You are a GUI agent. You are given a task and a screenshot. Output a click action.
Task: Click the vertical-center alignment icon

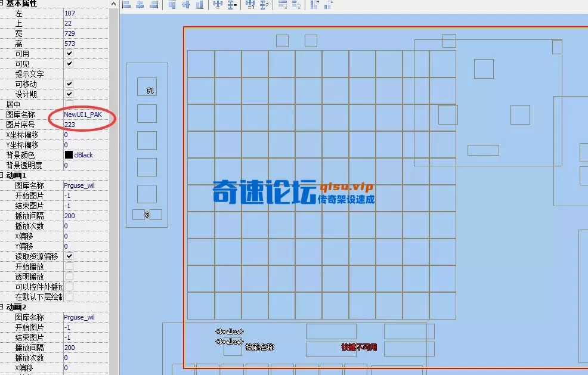[185, 5]
